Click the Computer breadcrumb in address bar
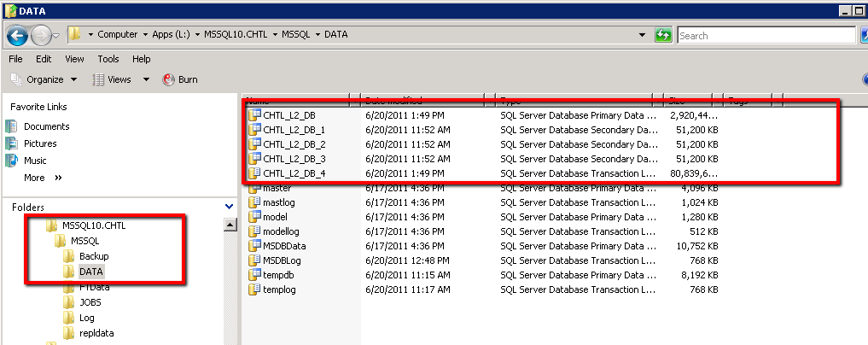This screenshot has height=345, width=868. point(118,34)
